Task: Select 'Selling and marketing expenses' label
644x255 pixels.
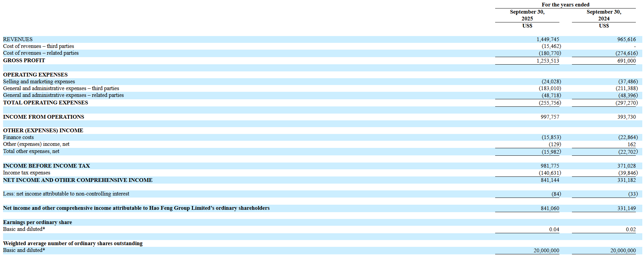Action: point(39,82)
